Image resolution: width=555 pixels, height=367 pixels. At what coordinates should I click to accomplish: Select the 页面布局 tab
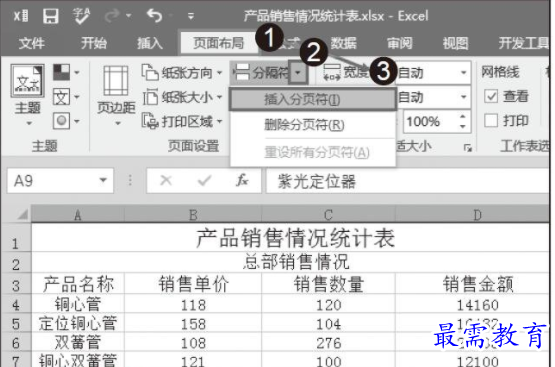pos(218,43)
